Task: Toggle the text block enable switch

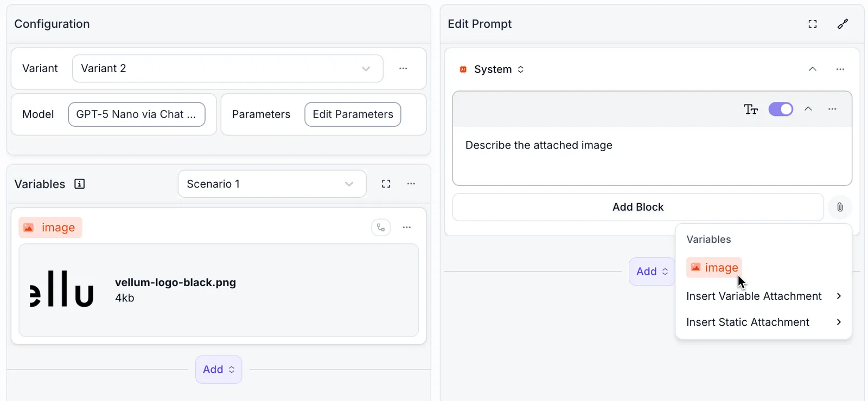Action: (x=781, y=109)
